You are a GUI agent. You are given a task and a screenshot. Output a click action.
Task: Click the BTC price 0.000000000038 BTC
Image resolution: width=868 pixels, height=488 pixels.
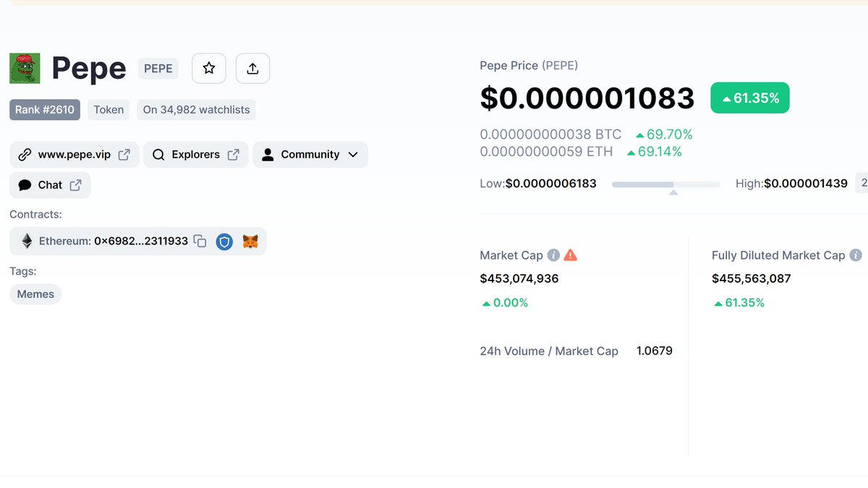550,134
